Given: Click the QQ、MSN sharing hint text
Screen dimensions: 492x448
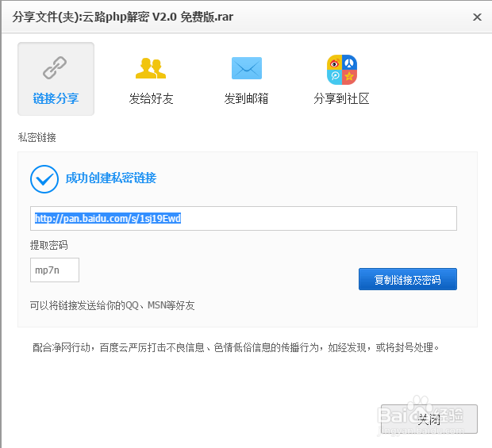Looking at the screenshot, I should coord(112,305).
